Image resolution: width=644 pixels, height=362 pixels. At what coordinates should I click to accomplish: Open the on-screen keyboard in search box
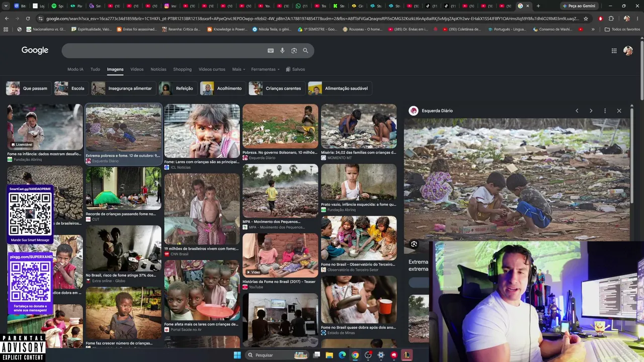pos(271,50)
